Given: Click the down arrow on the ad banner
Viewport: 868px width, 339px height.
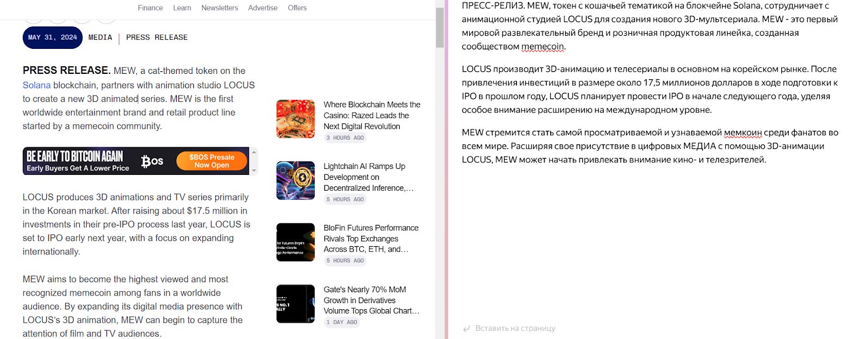Looking at the screenshot, I should click(254, 171).
